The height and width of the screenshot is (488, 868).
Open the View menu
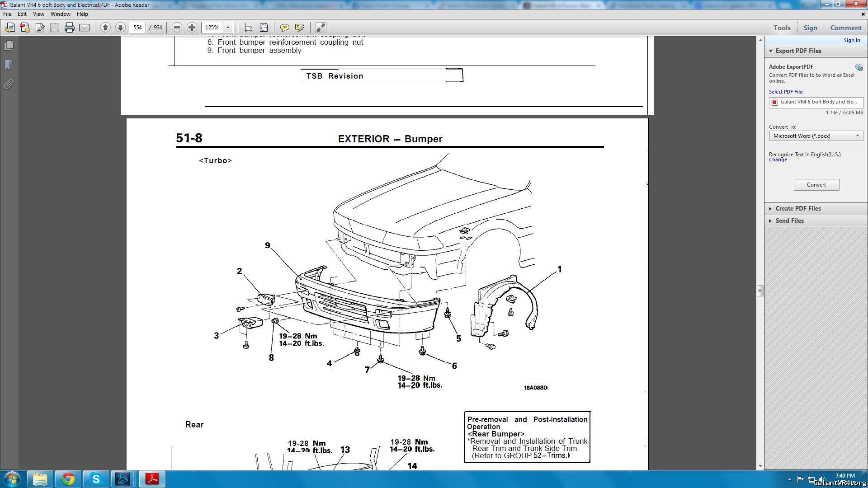point(38,14)
